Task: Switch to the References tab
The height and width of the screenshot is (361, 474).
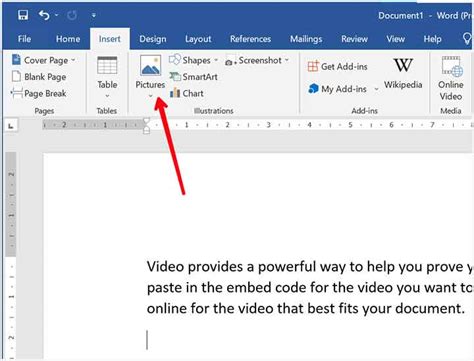Action: point(250,39)
